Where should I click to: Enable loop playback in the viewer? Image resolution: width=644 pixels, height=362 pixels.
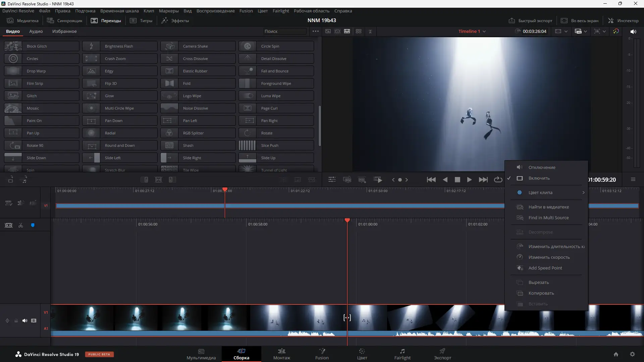(498, 179)
